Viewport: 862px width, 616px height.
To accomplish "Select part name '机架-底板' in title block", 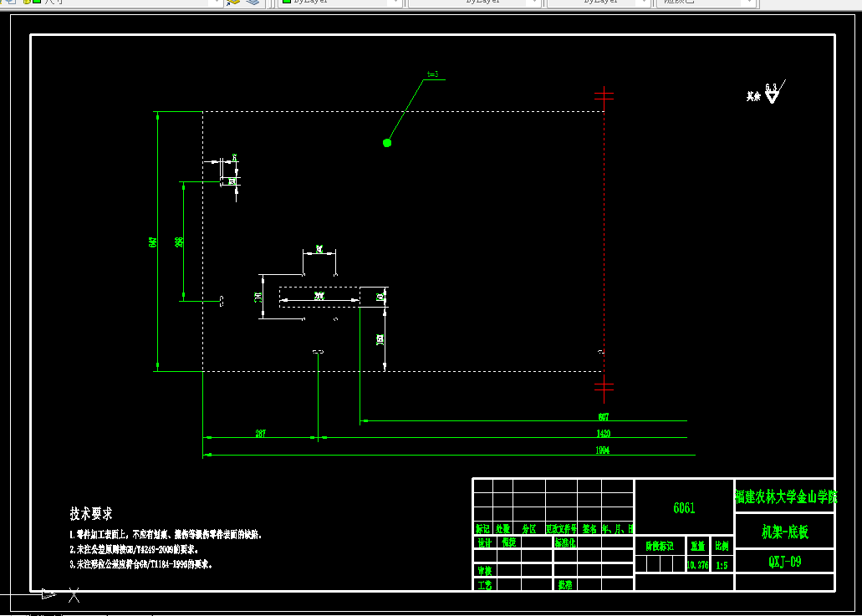I will pos(785,532).
